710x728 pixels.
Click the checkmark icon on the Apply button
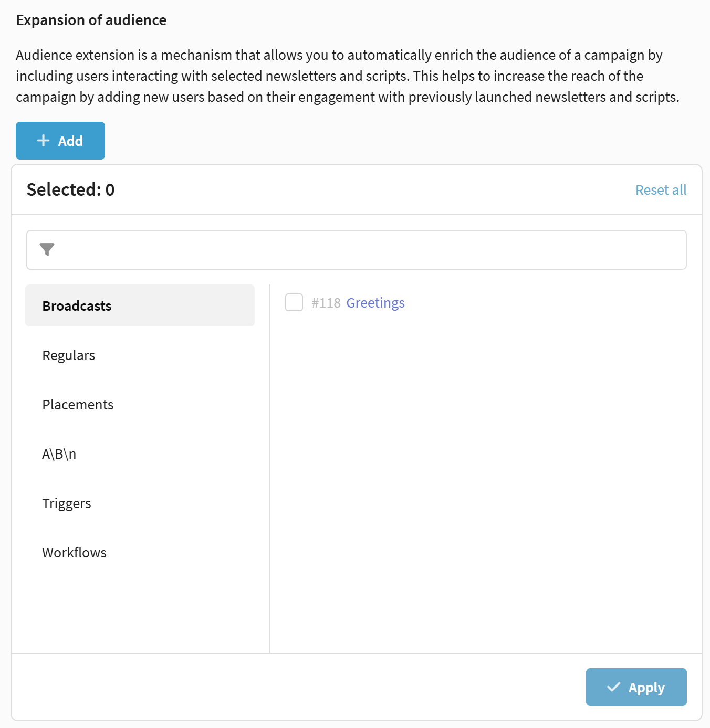pos(613,687)
